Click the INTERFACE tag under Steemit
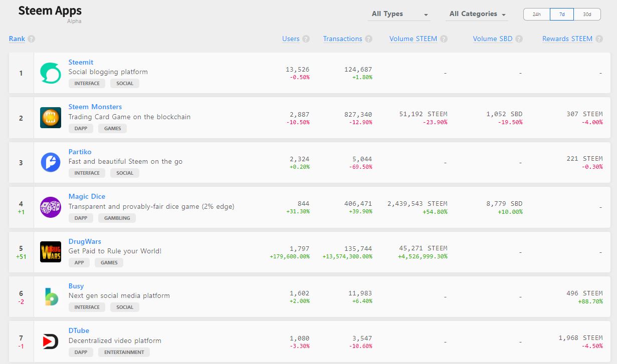This screenshot has width=617, height=364. tap(87, 84)
